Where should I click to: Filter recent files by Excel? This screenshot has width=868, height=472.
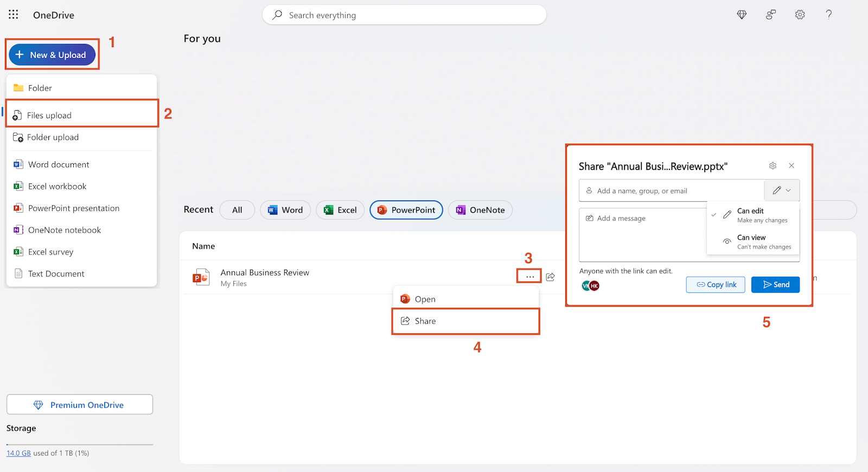tap(340, 210)
